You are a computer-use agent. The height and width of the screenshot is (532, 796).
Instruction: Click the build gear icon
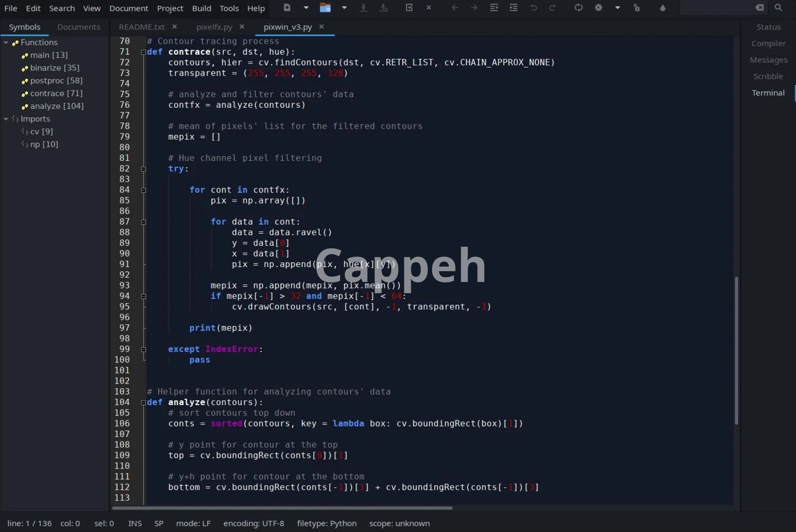pyautogui.click(x=598, y=7)
